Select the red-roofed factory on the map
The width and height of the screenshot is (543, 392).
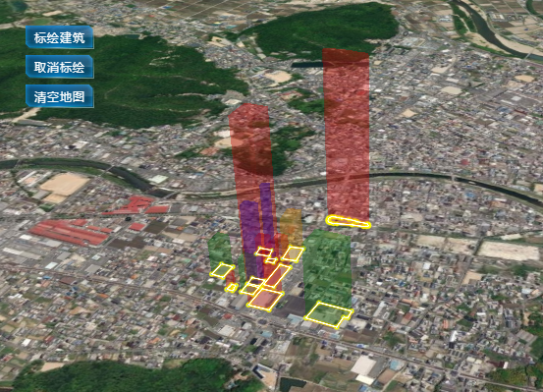pyautogui.click(x=70, y=232)
